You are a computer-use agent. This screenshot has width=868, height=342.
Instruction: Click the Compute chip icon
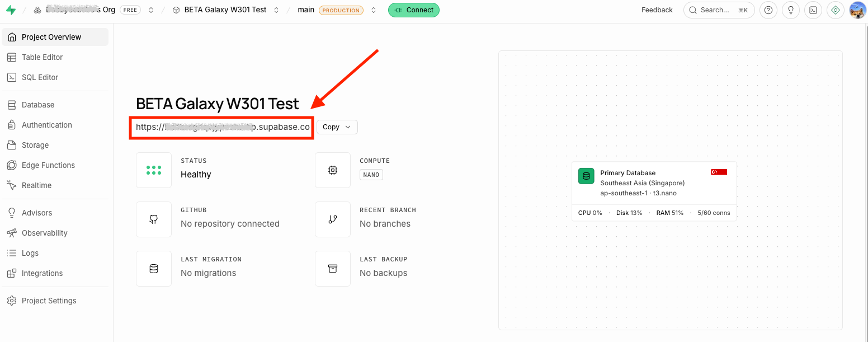tap(333, 170)
